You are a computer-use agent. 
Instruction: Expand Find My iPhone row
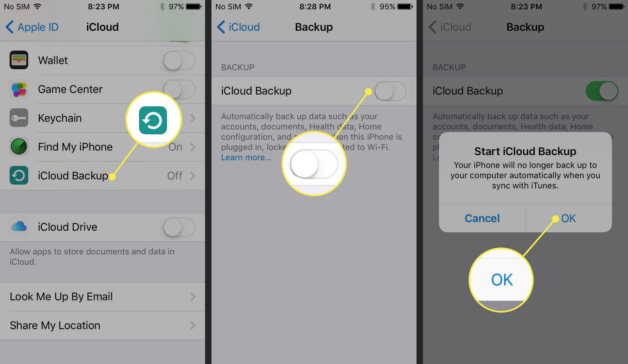tap(192, 146)
